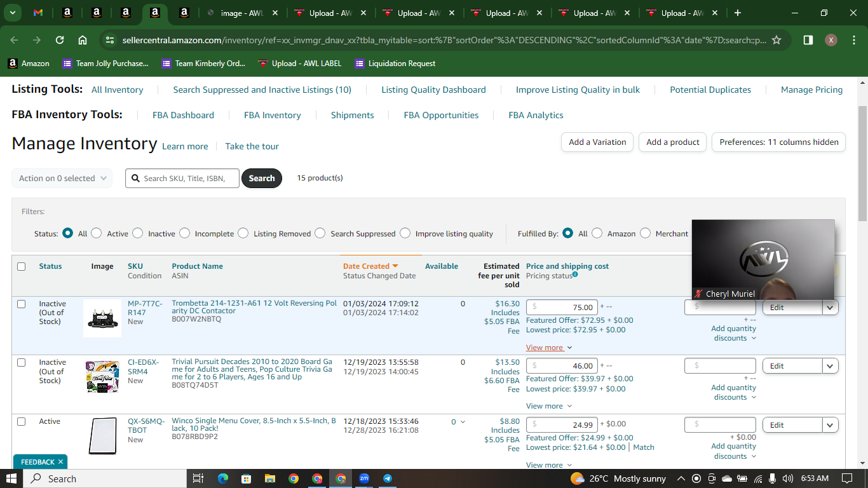View site information in the address bar

pyautogui.click(x=110, y=40)
